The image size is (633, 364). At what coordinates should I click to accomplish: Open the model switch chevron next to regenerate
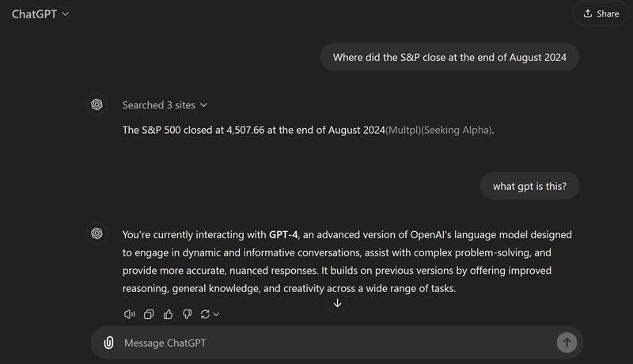(217, 314)
